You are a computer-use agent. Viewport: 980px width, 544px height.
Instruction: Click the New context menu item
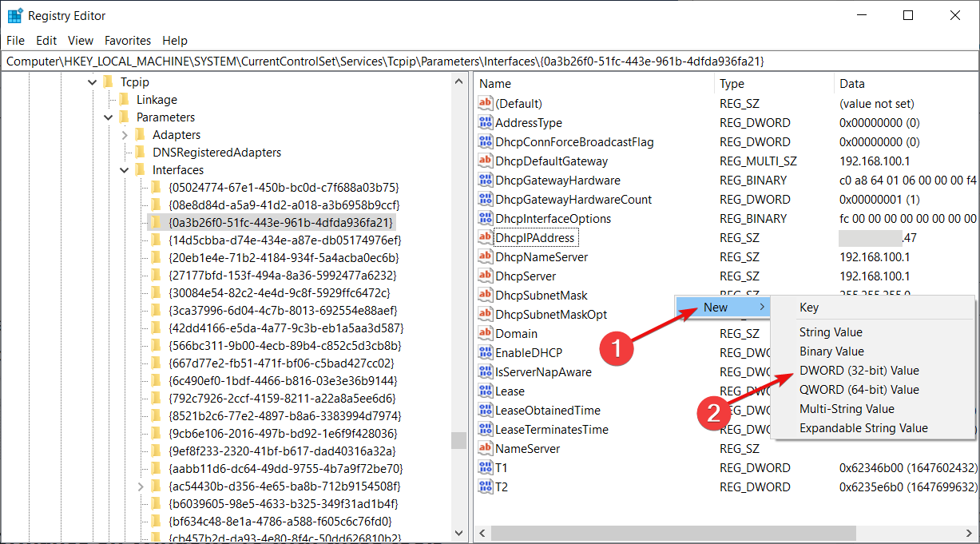[x=723, y=308]
